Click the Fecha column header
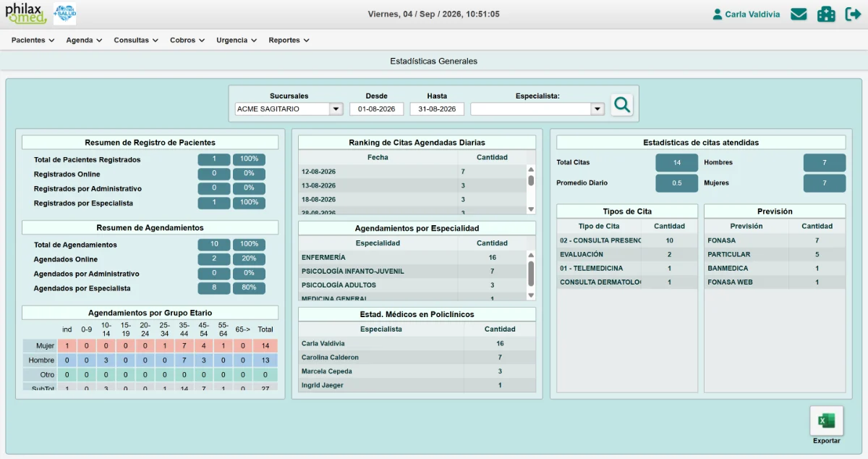Image resolution: width=868 pixels, height=459 pixels. [x=378, y=157]
